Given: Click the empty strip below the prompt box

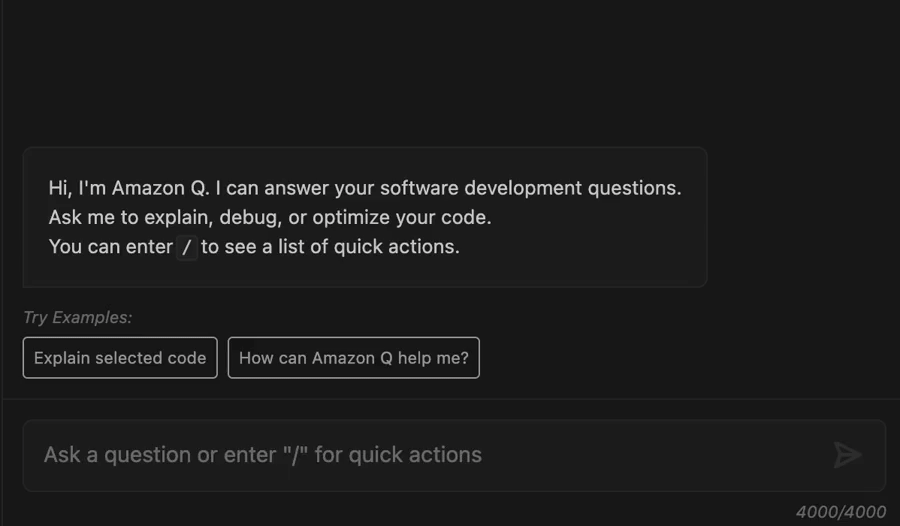Looking at the screenshot, I should [402, 510].
